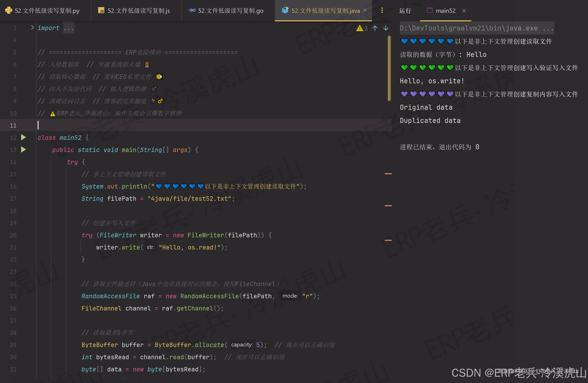Go to next highlighted error arrow
The width and height of the screenshot is (588, 383).
[386, 28]
